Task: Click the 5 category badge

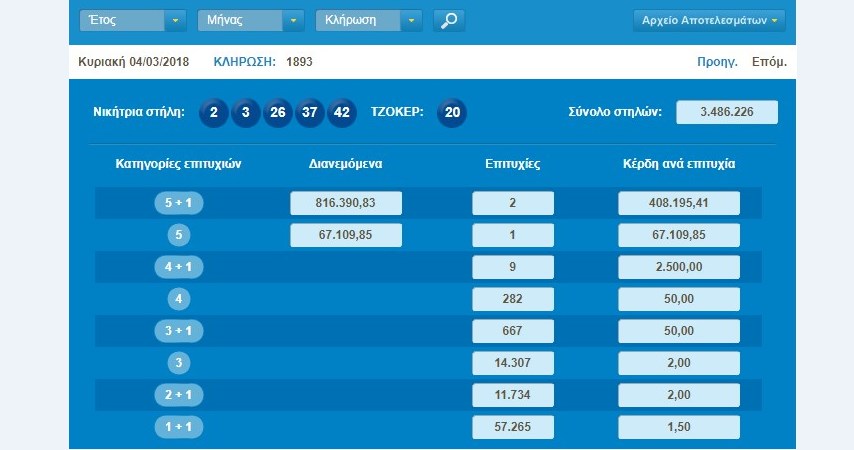Action: (179, 235)
